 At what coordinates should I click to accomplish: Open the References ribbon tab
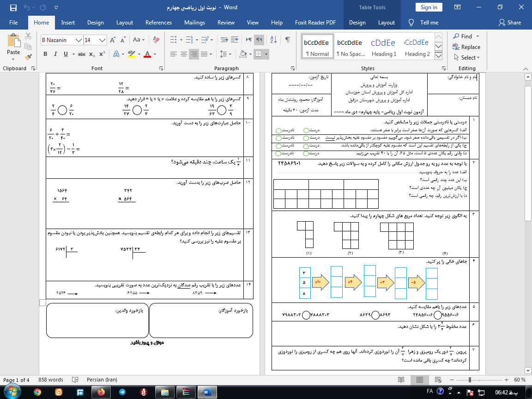158,23
